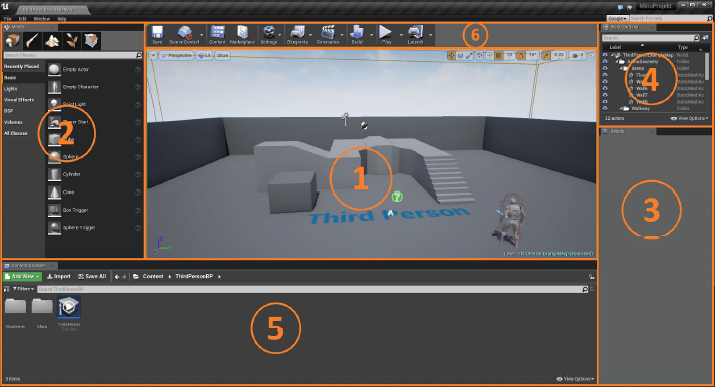Select the Empty Character placement icon
Viewport: 715px width, 387px height.
tap(54, 87)
